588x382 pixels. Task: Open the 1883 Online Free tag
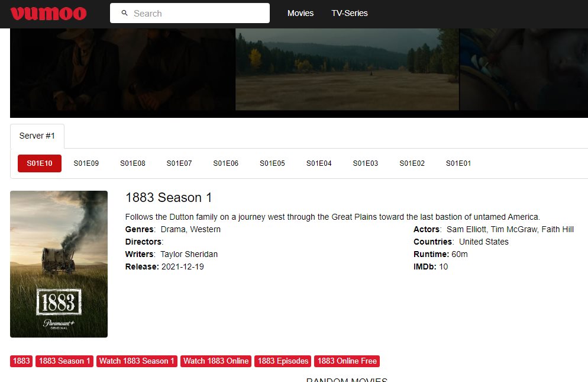pyautogui.click(x=347, y=361)
